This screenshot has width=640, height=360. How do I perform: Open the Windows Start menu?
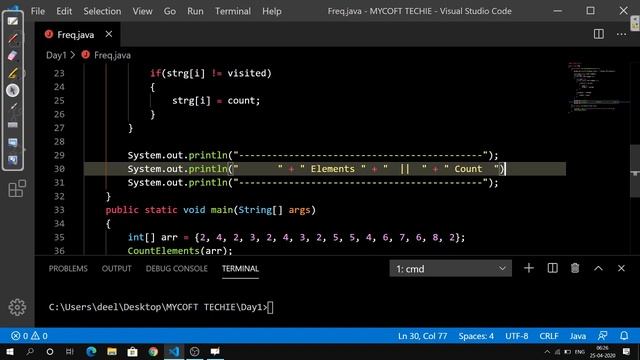pos(9,351)
